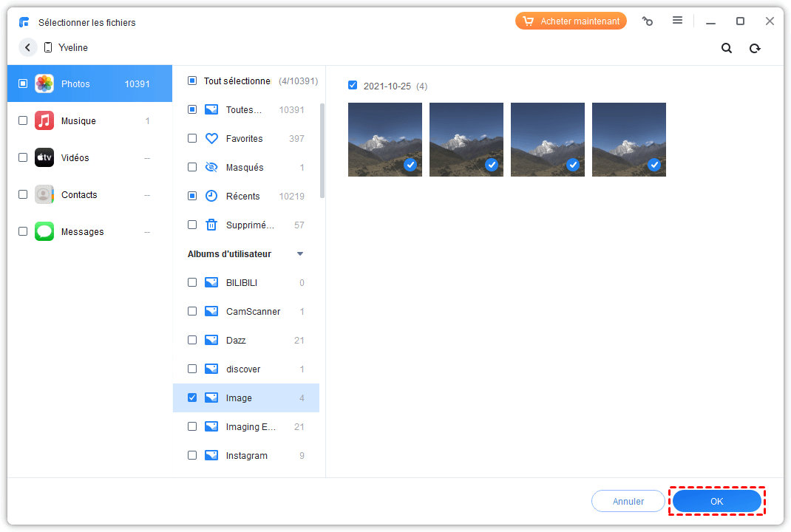Select the Récents clock icon
The width and height of the screenshot is (791, 532).
pyautogui.click(x=211, y=196)
